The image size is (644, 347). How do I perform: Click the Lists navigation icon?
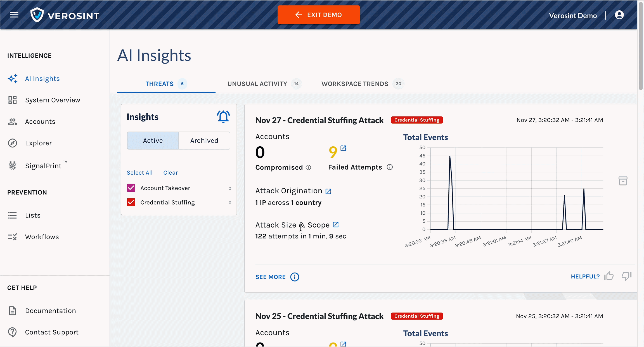tap(12, 215)
